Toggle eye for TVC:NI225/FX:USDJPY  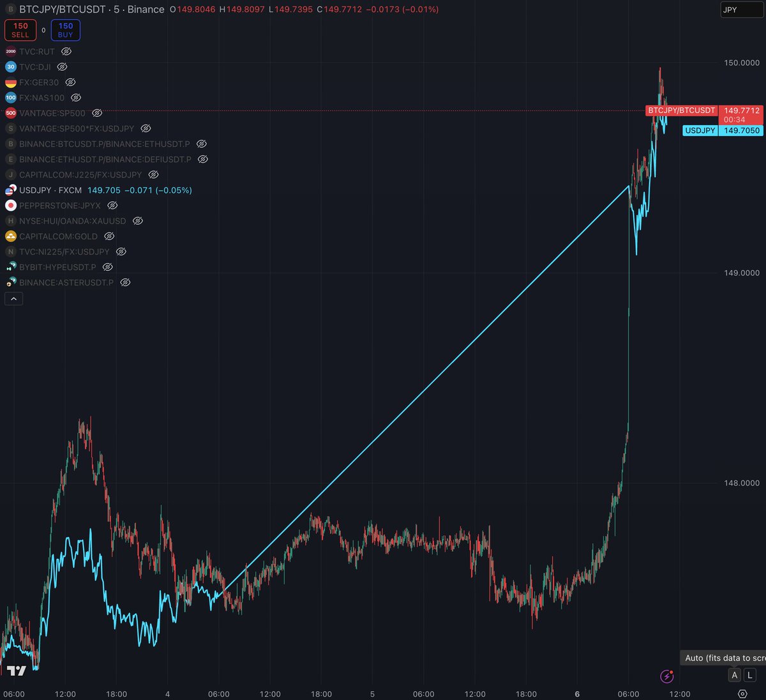point(121,252)
